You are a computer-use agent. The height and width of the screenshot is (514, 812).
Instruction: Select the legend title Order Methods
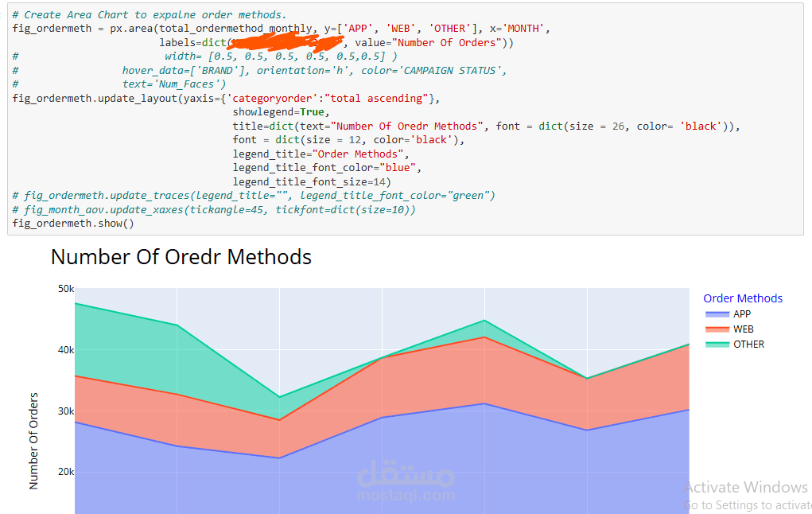(x=743, y=298)
